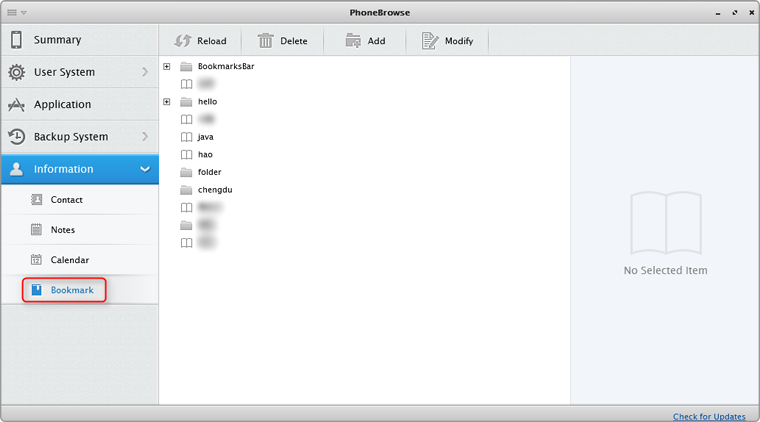Click the Add folder icon
The image size is (760, 422).
pos(353,41)
